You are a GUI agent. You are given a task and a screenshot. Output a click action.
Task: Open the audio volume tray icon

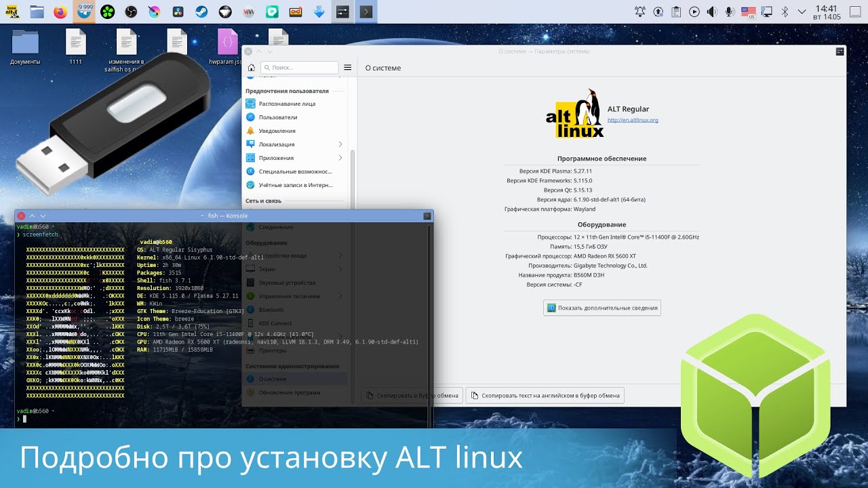click(x=712, y=12)
